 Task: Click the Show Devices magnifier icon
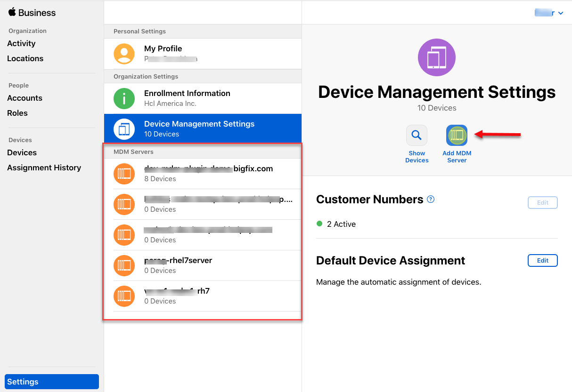(417, 136)
